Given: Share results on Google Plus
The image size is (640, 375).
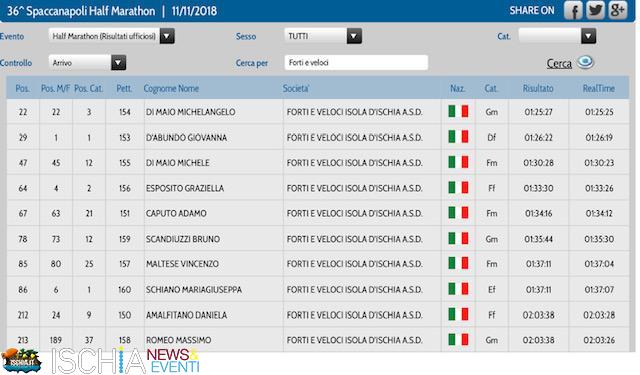Looking at the screenshot, I should pyautogui.click(x=618, y=10).
